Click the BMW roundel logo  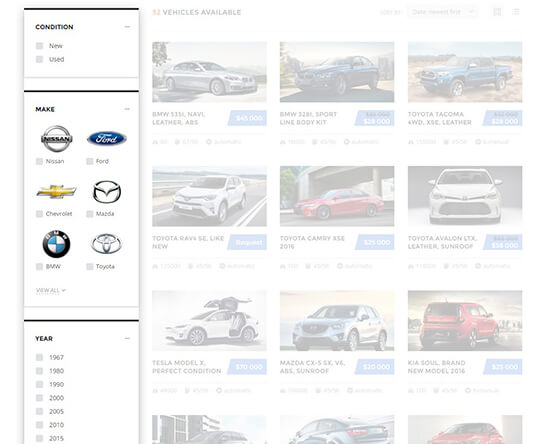(x=56, y=244)
